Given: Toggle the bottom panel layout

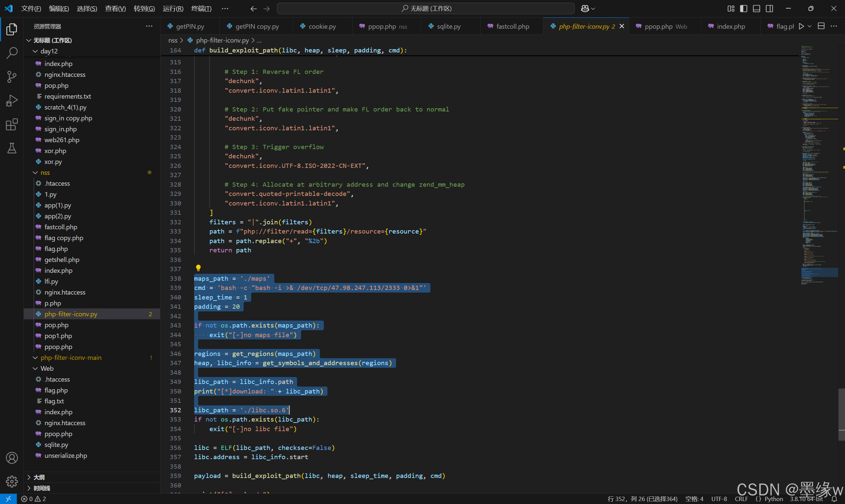Looking at the screenshot, I should (x=756, y=9).
